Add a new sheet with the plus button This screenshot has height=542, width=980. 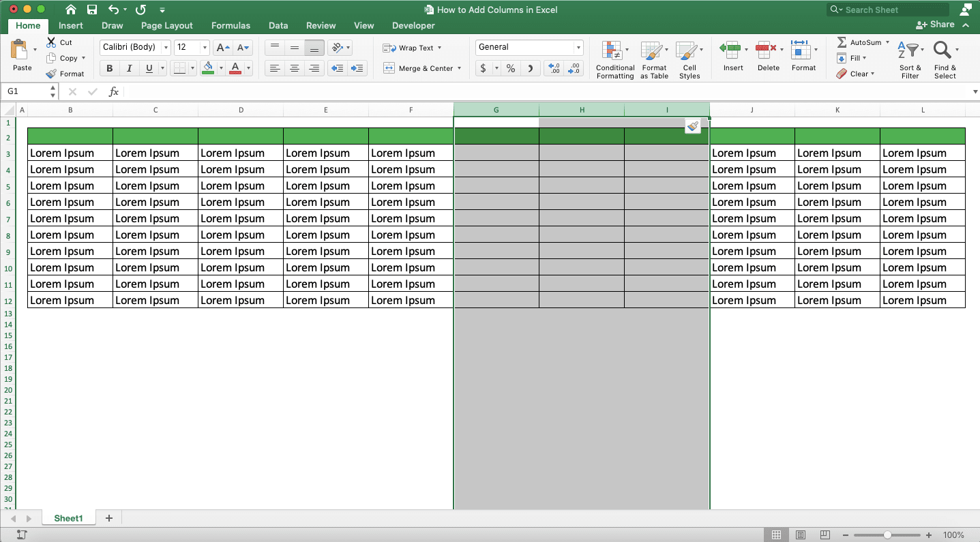click(109, 518)
